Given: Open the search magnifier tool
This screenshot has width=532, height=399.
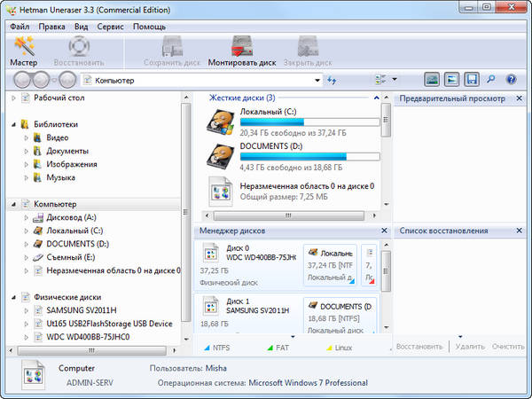Looking at the screenshot, I should click(491, 80).
